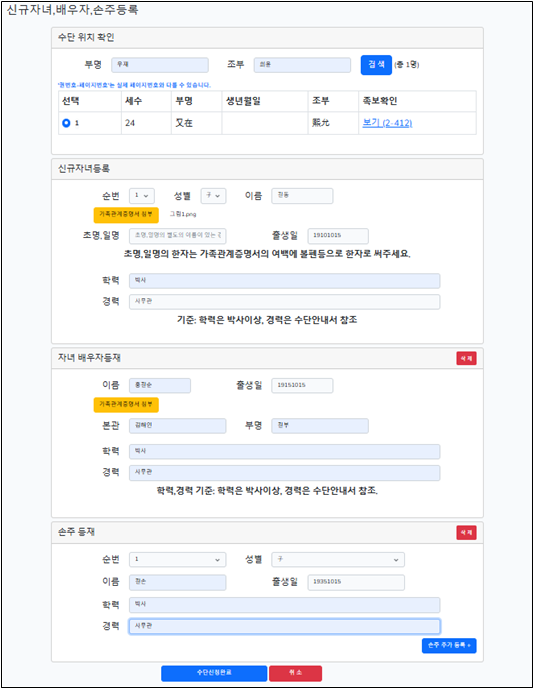The image size is (533, 688).
Task: Click the 손주 추가 등록 + button
Action: (449, 645)
